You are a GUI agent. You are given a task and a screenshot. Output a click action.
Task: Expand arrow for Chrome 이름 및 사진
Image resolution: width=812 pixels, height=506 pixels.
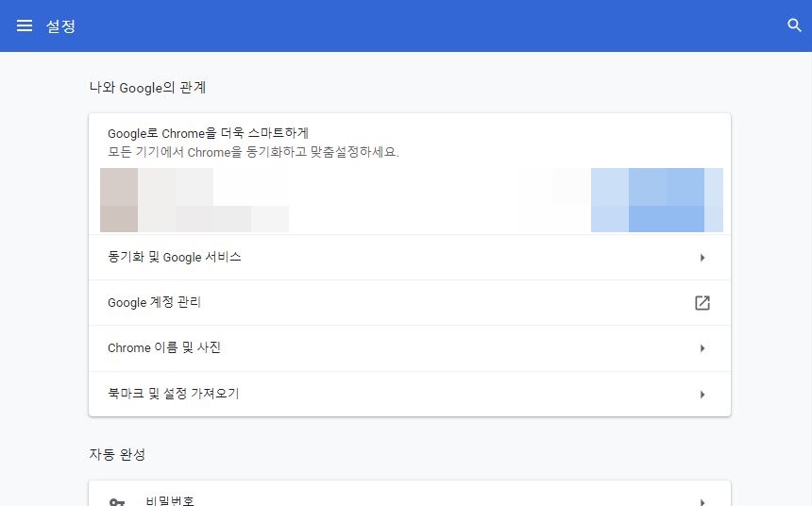[702, 348]
